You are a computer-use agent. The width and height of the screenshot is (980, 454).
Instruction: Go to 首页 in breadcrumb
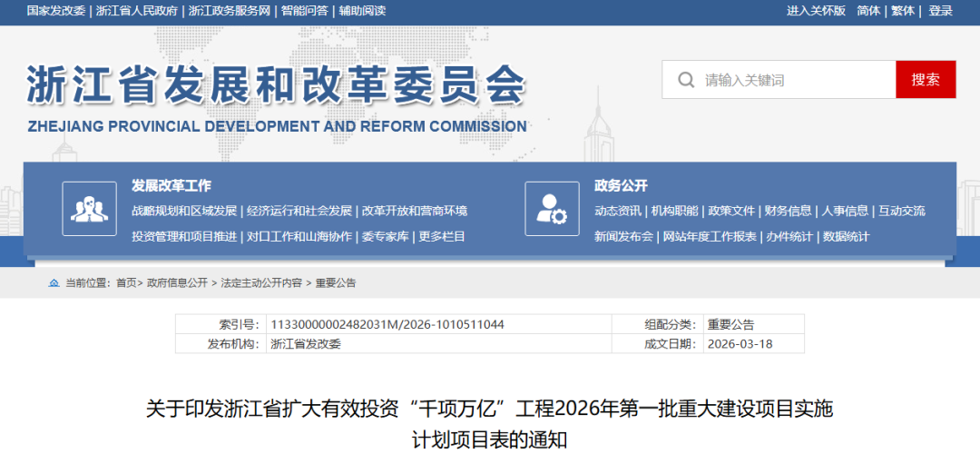pyautogui.click(x=126, y=283)
